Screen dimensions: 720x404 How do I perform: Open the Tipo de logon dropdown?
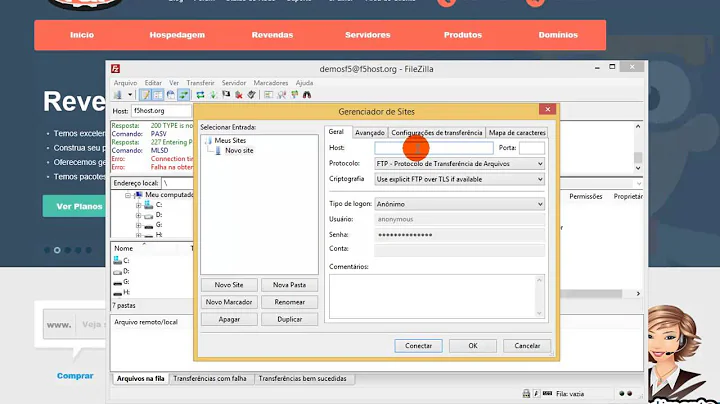[460, 204]
